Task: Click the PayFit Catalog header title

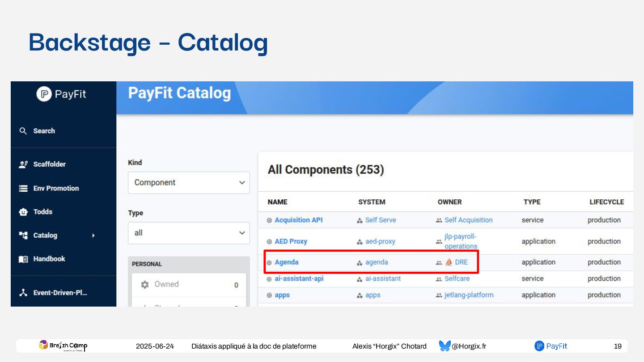Action: (x=179, y=93)
